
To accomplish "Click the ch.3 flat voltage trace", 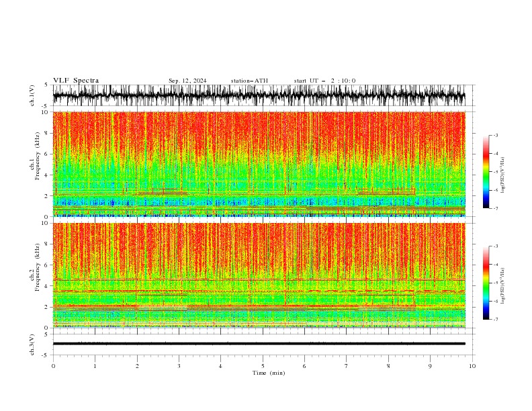I will click(259, 344).
